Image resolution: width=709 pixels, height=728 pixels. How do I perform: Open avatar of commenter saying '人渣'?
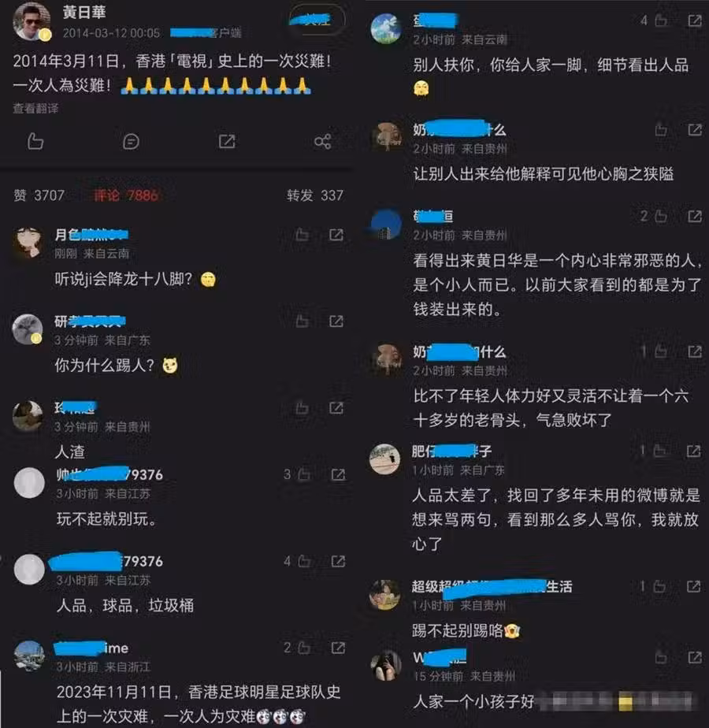tap(28, 416)
